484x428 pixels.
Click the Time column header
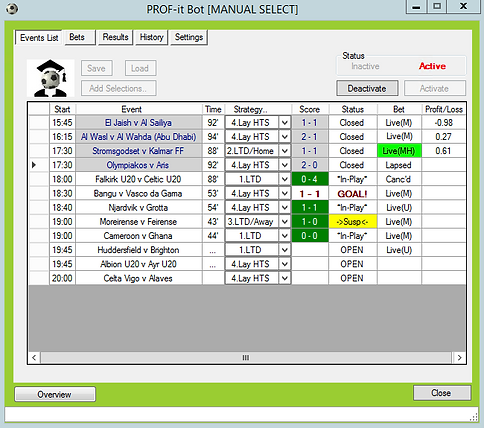(x=213, y=109)
